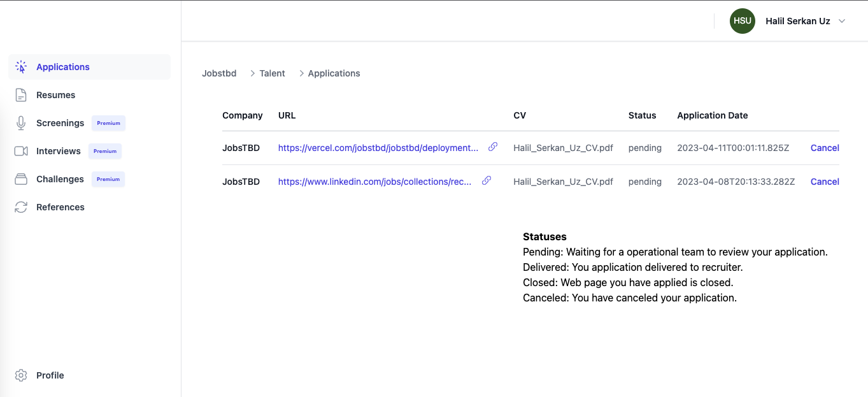Click the Delivered status description line
The height and width of the screenshot is (397, 868).
[633, 267]
